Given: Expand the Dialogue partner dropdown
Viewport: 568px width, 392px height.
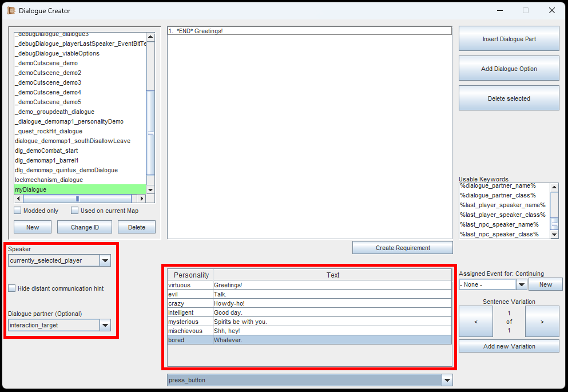Looking at the screenshot, I should tap(105, 325).
